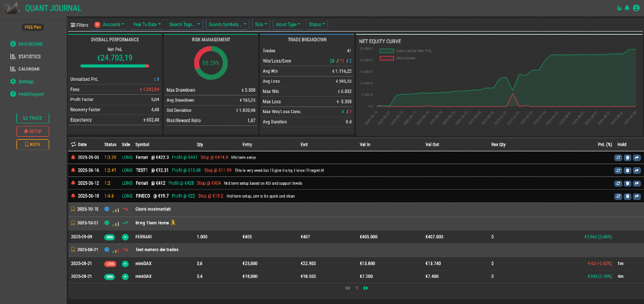Open the user account profile icon
Image resolution: width=644 pixels, height=304 pixels.
(x=636, y=8)
